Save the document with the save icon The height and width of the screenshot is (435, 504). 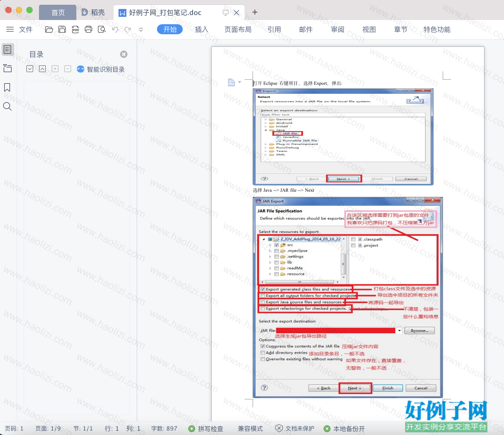tap(62, 29)
